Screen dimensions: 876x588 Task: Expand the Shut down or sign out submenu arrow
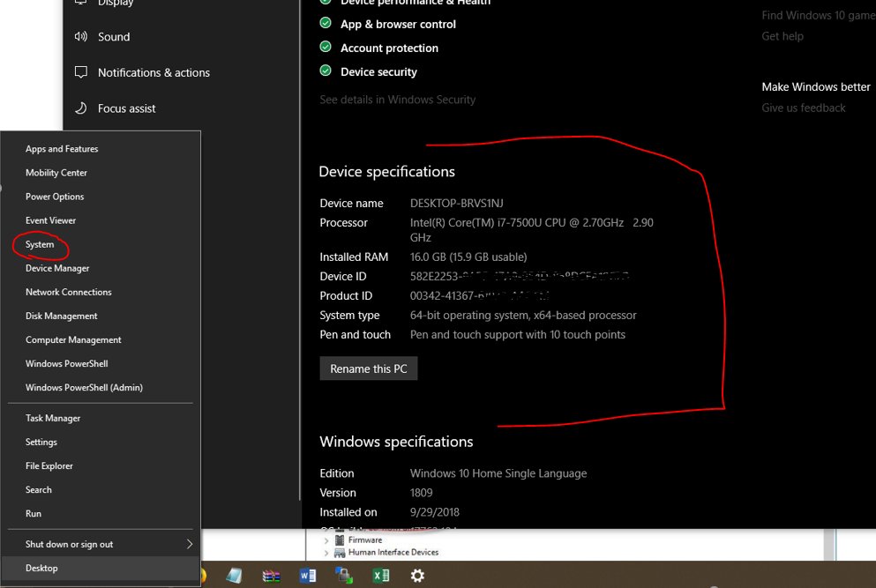tap(190, 544)
